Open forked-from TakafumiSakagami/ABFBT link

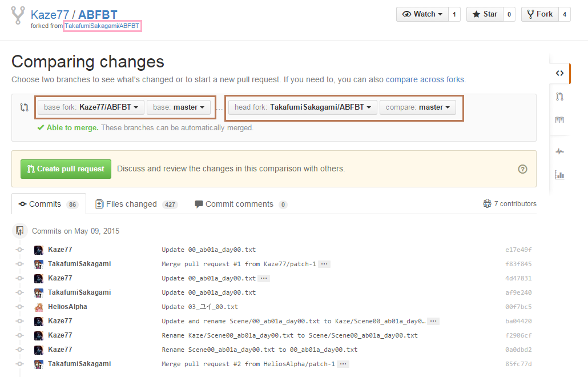tap(102, 26)
